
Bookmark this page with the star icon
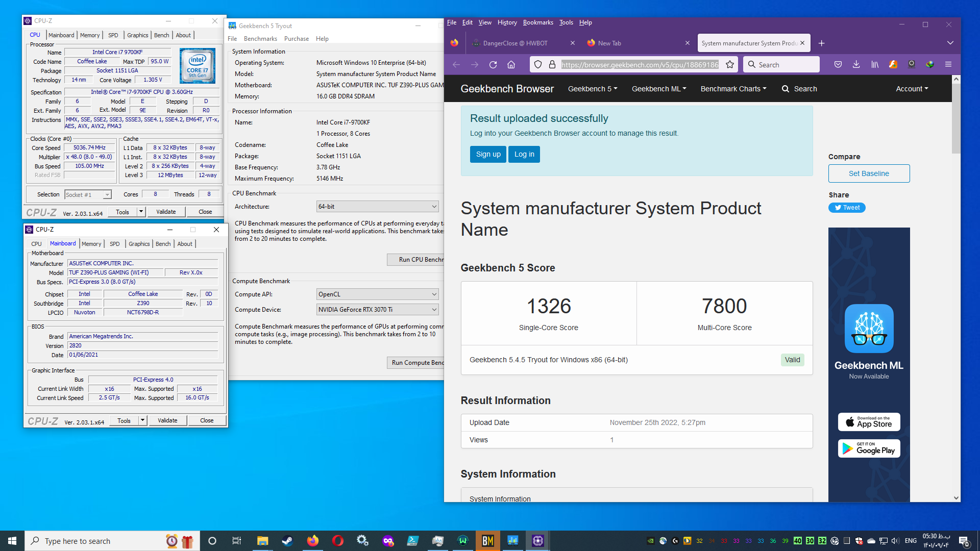click(x=730, y=65)
